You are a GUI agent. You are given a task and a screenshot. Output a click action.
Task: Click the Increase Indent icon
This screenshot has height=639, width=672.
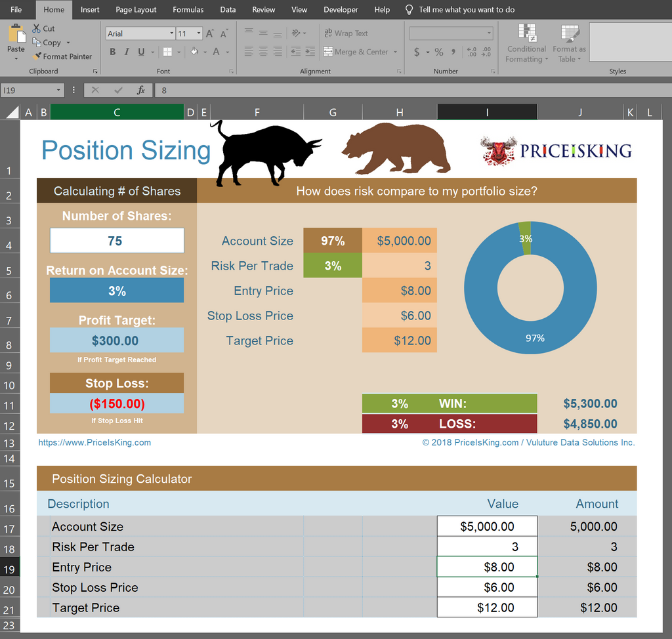point(310,52)
